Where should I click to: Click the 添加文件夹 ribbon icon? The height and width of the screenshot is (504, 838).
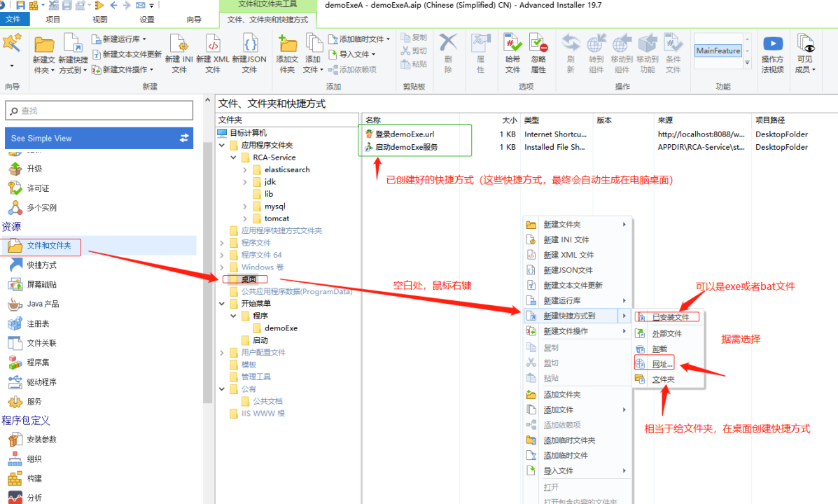[288, 43]
